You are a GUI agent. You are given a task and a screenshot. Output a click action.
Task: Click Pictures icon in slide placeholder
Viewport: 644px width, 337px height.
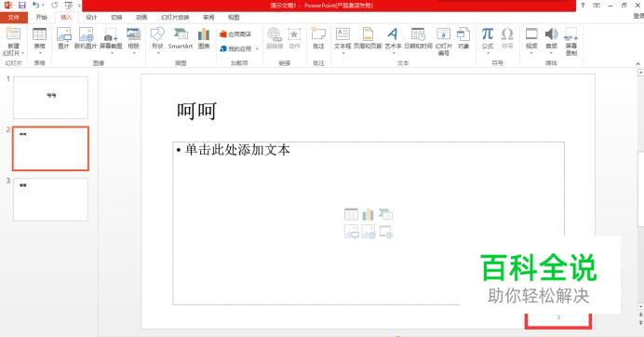tap(351, 232)
